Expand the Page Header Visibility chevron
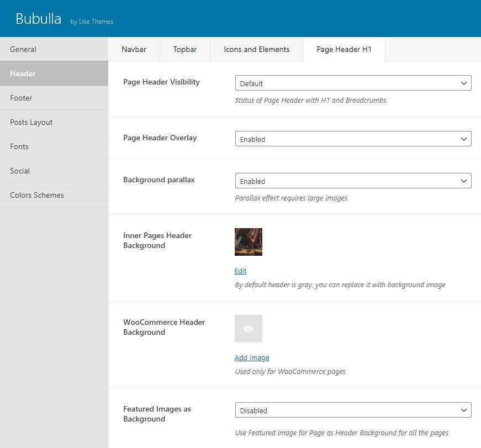The image size is (481, 448). coord(463,83)
